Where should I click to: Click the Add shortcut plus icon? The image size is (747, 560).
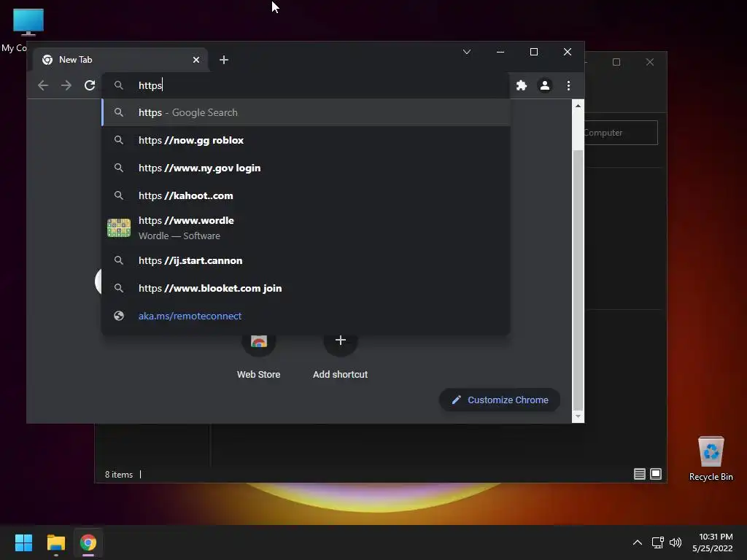click(340, 340)
